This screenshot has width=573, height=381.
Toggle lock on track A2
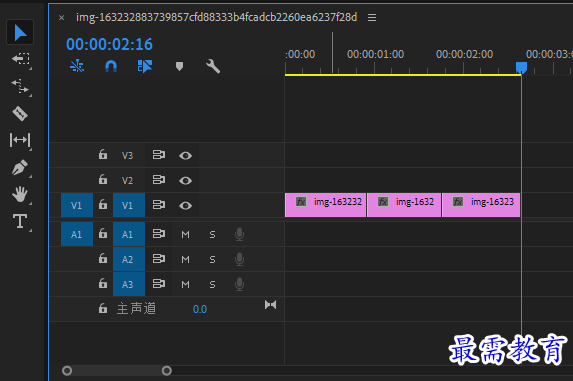click(103, 259)
